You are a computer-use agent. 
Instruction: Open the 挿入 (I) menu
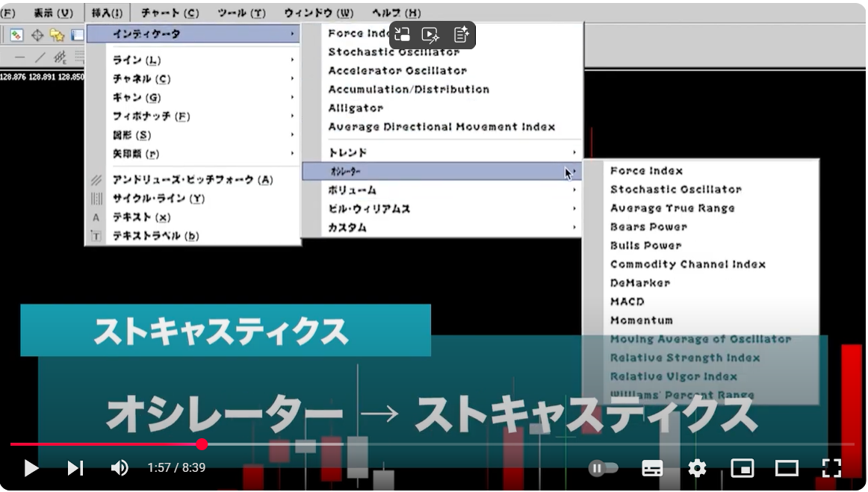click(107, 13)
